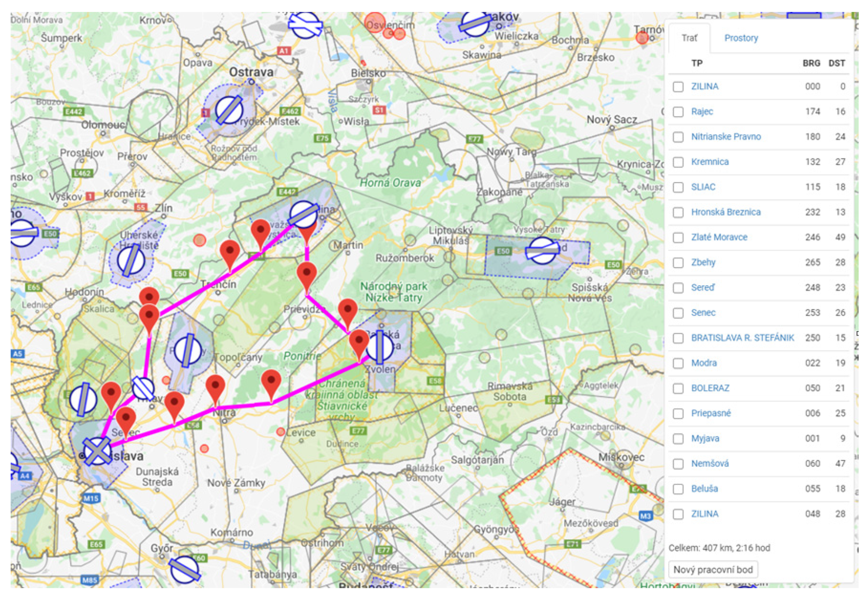Click the red circle marker near Levice
Screen dimensions: 868x599
click(x=280, y=432)
